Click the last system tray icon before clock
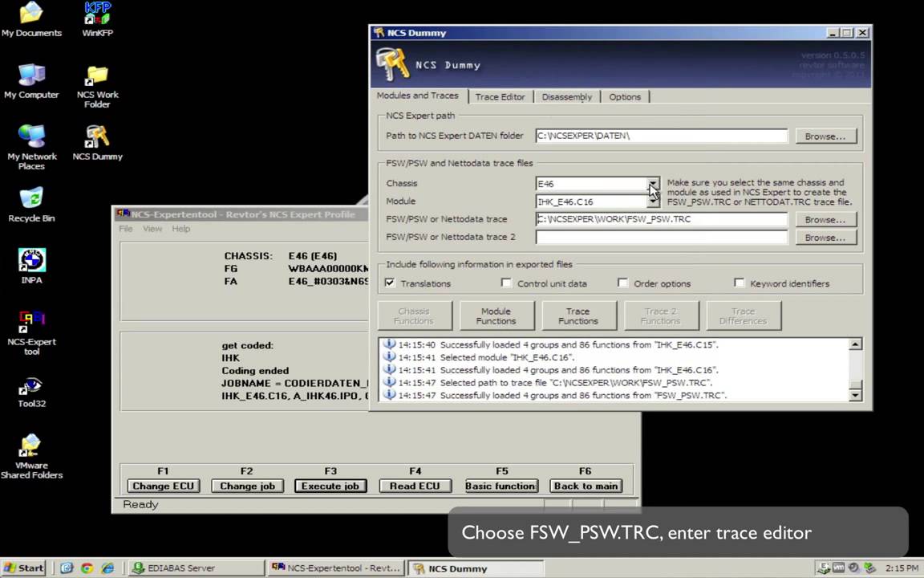The image size is (924, 578). click(x=869, y=568)
